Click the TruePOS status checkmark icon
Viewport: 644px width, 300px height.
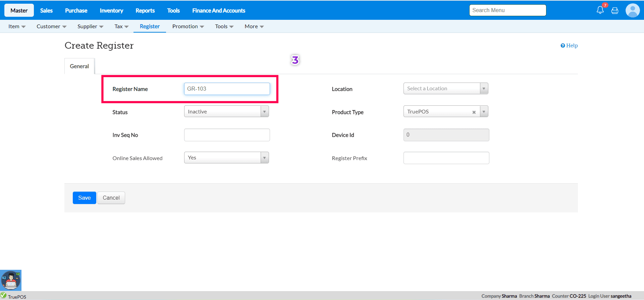tap(3, 295)
